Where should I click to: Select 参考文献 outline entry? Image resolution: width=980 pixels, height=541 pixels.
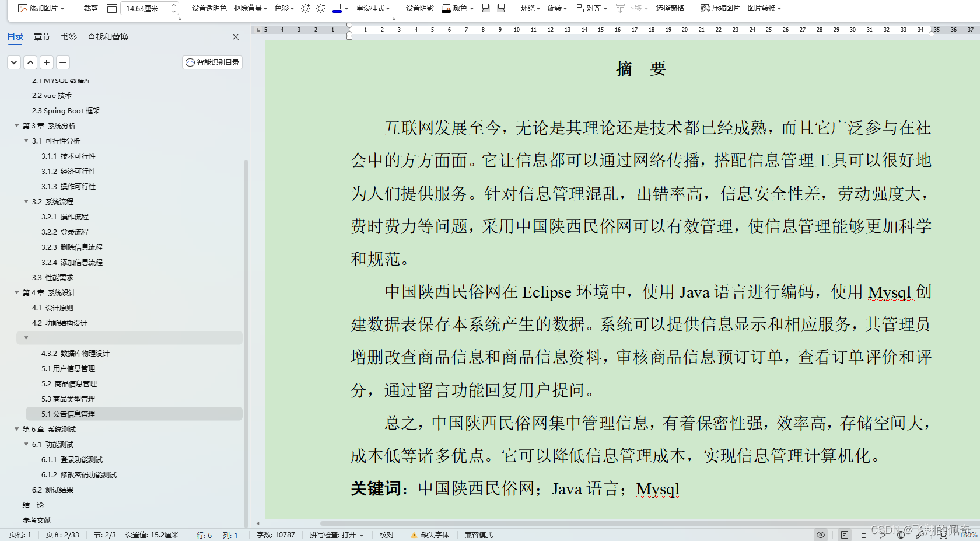coord(37,520)
